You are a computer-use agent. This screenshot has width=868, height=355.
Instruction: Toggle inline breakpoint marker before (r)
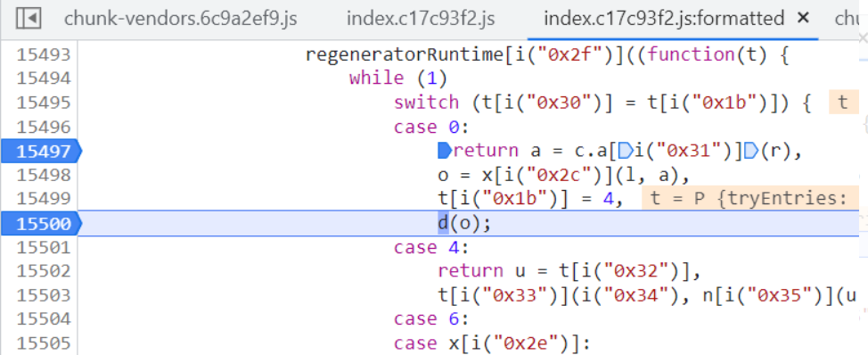[x=752, y=151]
